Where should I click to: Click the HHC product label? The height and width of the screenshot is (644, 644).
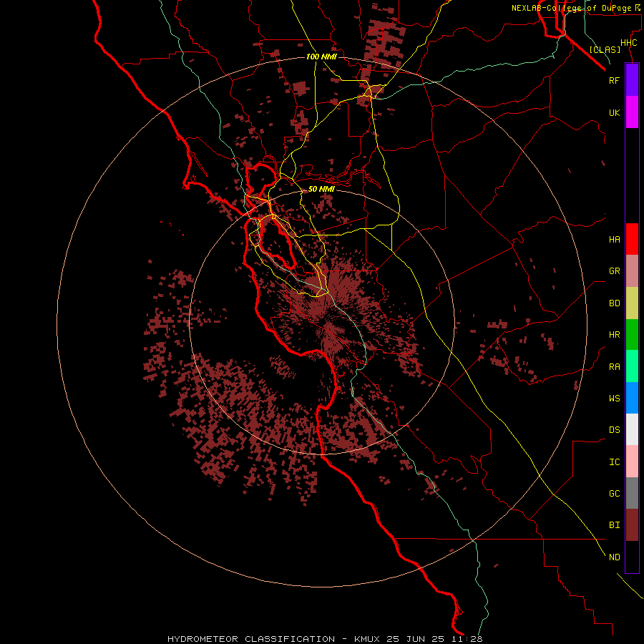(x=628, y=43)
